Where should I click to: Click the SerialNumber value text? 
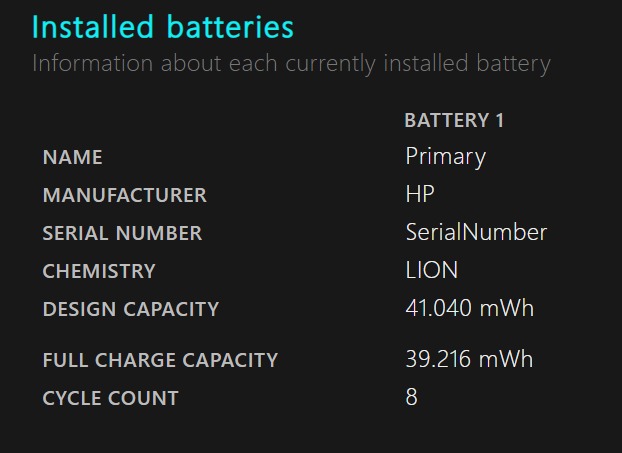[x=476, y=233]
